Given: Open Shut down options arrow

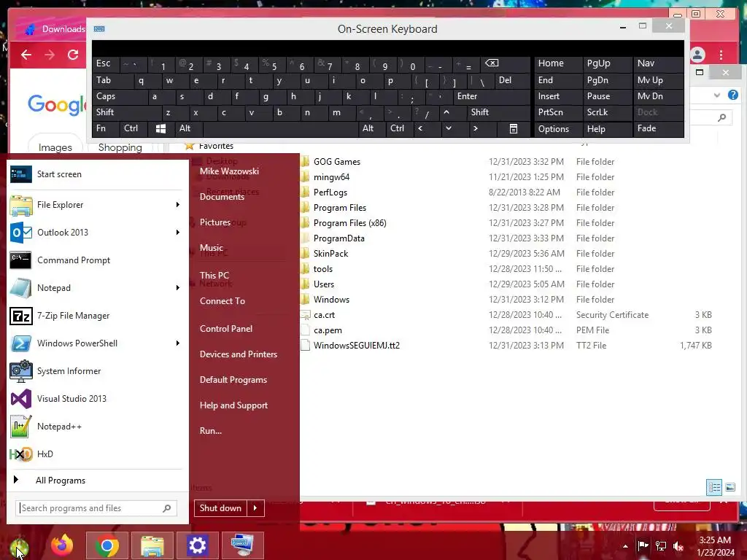Looking at the screenshot, I should 255,508.
